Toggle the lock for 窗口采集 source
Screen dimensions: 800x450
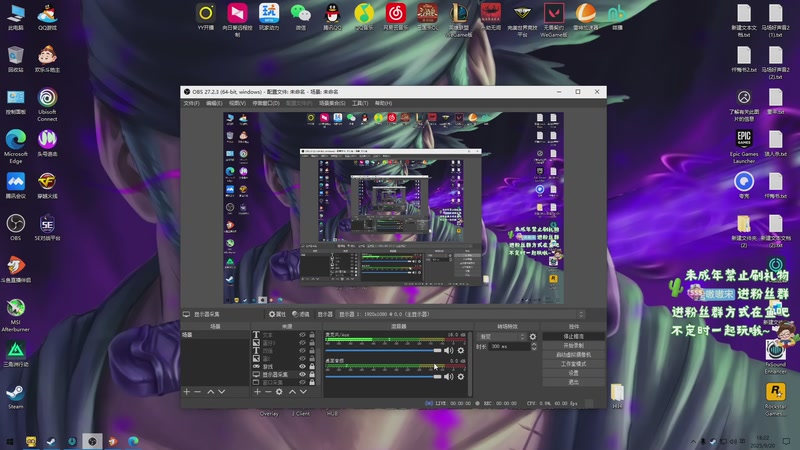[x=312, y=382]
